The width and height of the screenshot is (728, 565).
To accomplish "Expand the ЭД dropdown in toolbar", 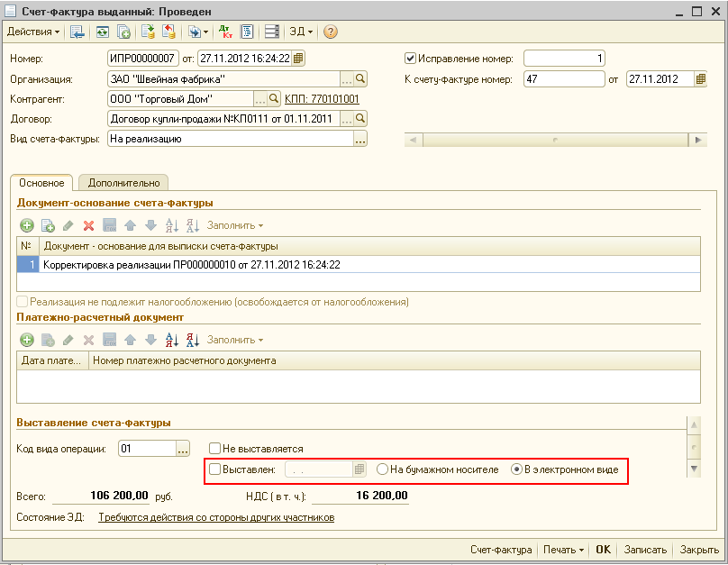I will click(x=301, y=32).
